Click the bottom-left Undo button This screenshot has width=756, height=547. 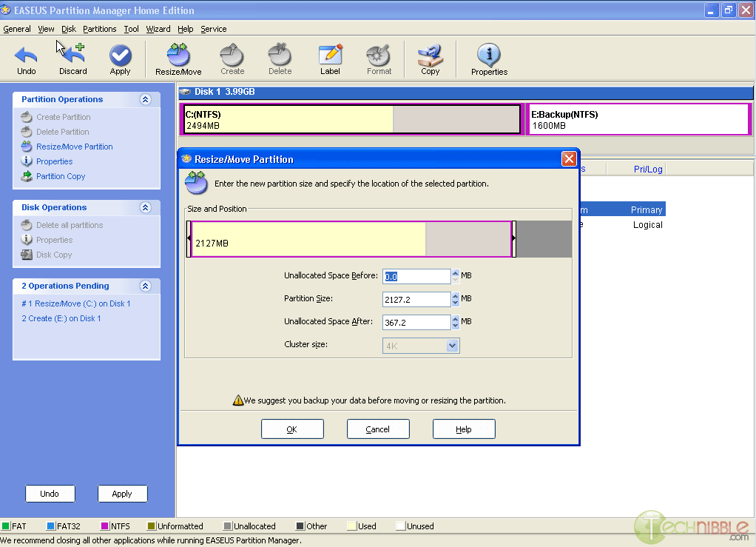[x=50, y=494]
